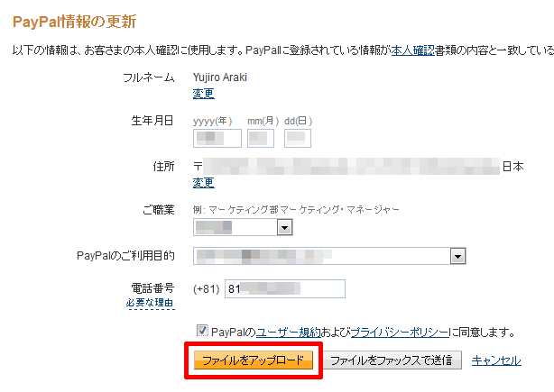554x392 pixels.
Task: Open the ユーザー規約 link
Action: coord(288,332)
